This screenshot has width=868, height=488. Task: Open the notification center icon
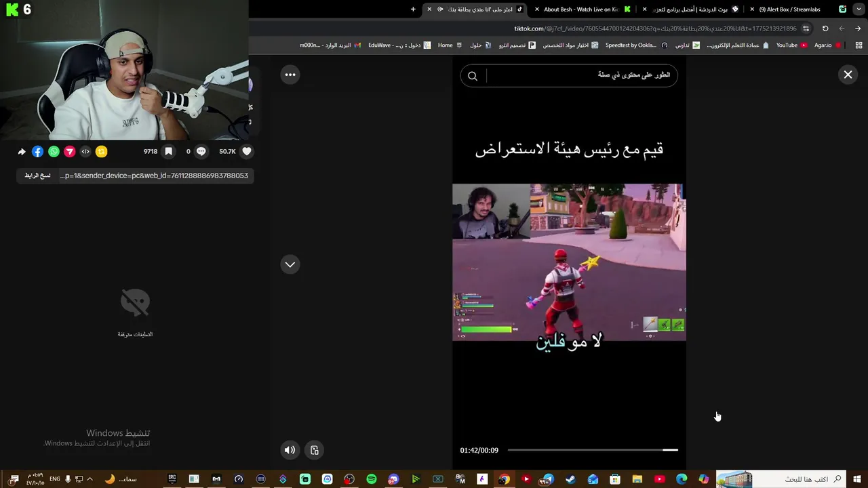pos(14,479)
